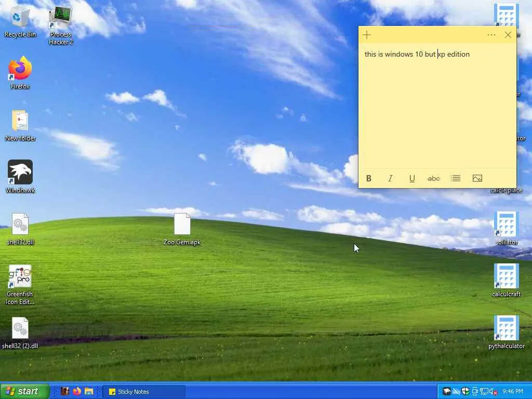Select the calculcraft shortcut
The height and width of the screenshot is (399, 532).
pyautogui.click(x=506, y=280)
